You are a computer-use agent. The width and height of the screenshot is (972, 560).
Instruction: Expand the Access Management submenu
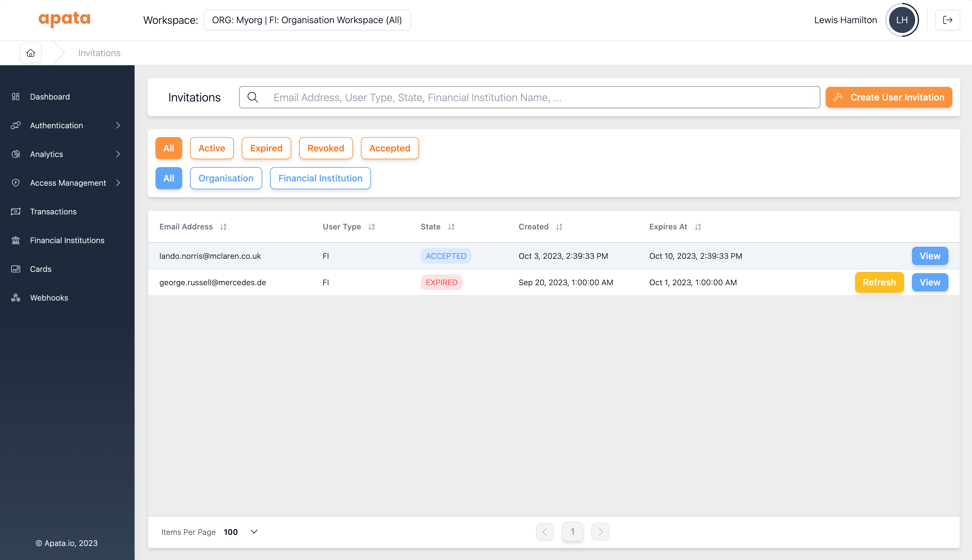pyautogui.click(x=118, y=183)
